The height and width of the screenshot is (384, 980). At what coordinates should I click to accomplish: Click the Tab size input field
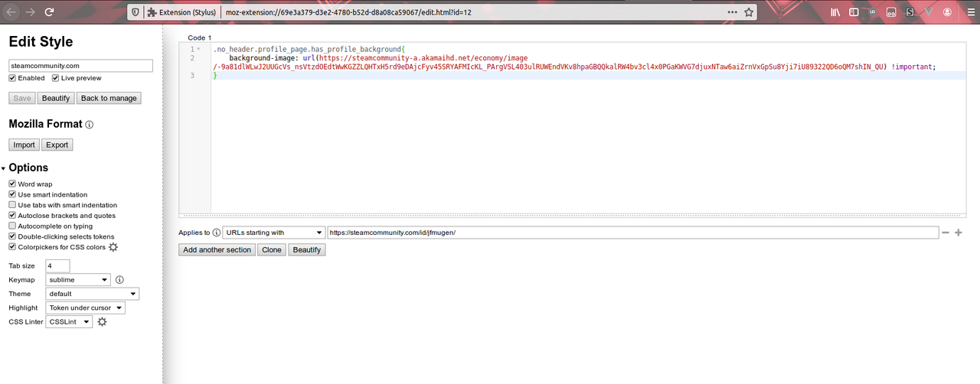point(58,265)
